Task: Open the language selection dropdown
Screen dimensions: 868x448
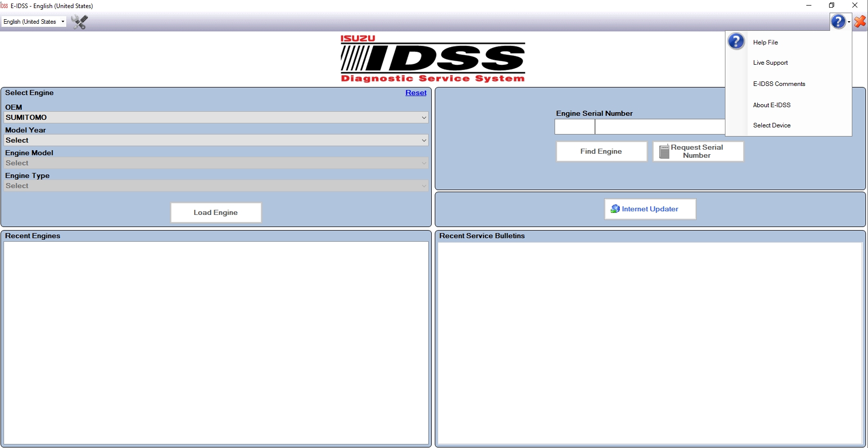Action: (34, 22)
